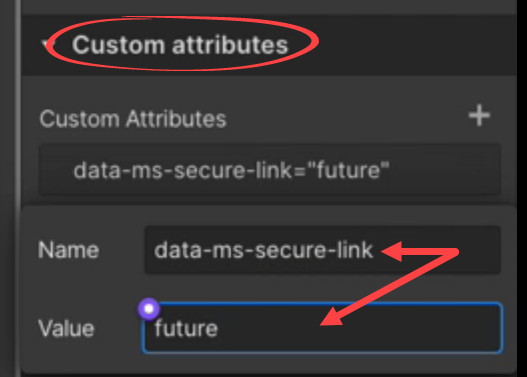Collapse the Custom attributes section triangle
Screen dimensions: 527x377
tap(46, 44)
